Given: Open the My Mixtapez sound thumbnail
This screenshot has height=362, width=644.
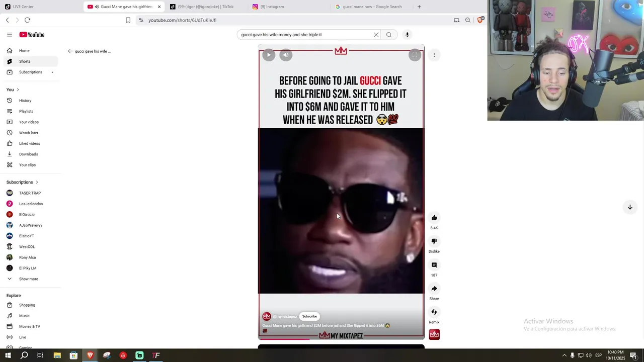Looking at the screenshot, I should (434, 334).
